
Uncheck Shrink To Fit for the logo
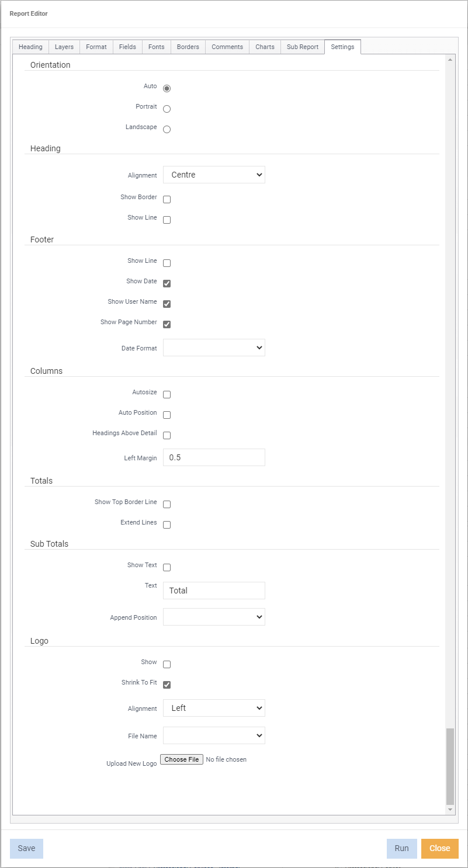(x=167, y=683)
